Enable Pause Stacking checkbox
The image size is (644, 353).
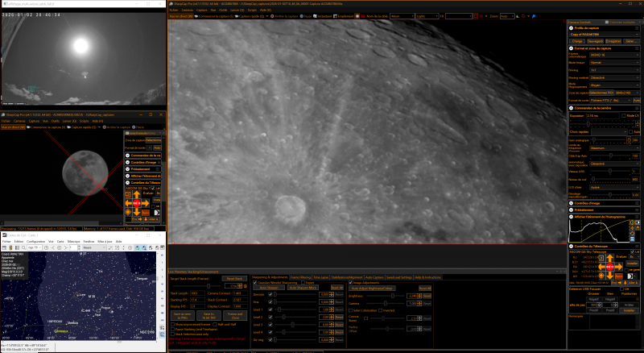tap(172, 329)
